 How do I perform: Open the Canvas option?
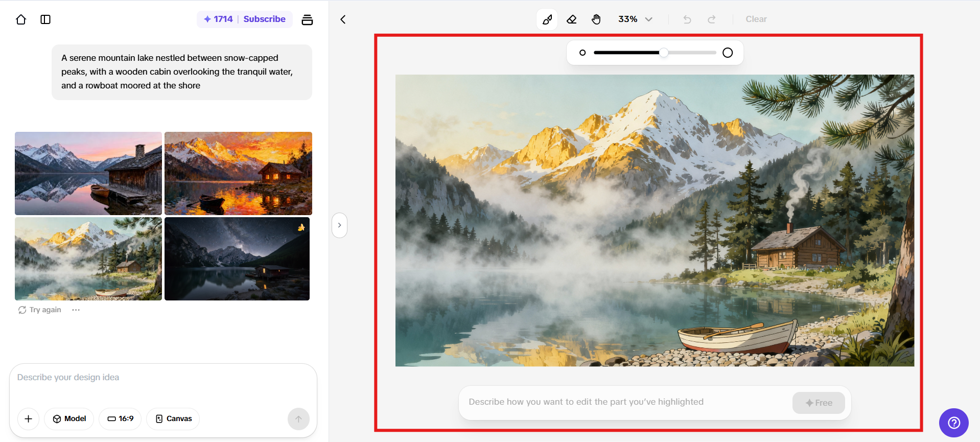click(173, 419)
